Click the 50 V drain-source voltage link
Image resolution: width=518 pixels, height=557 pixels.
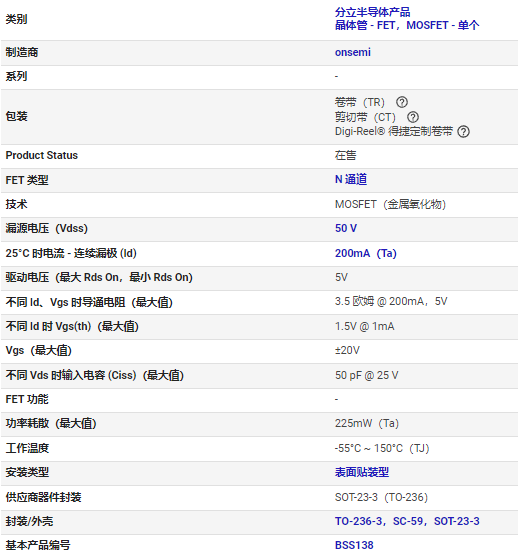coord(346,228)
